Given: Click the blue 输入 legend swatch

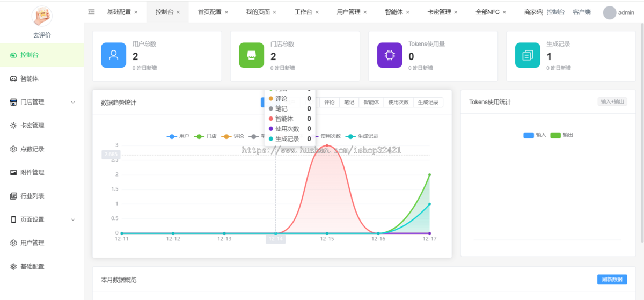Looking at the screenshot, I should pyautogui.click(x=528, y=135).
